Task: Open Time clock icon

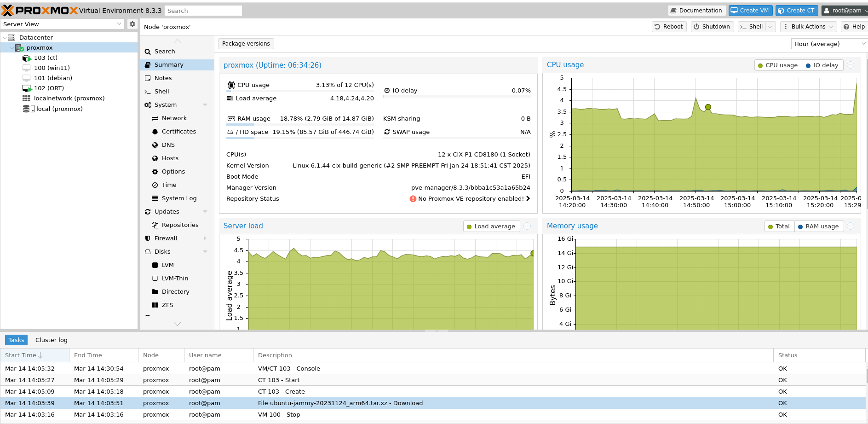Action: click(x=155, y=185)
